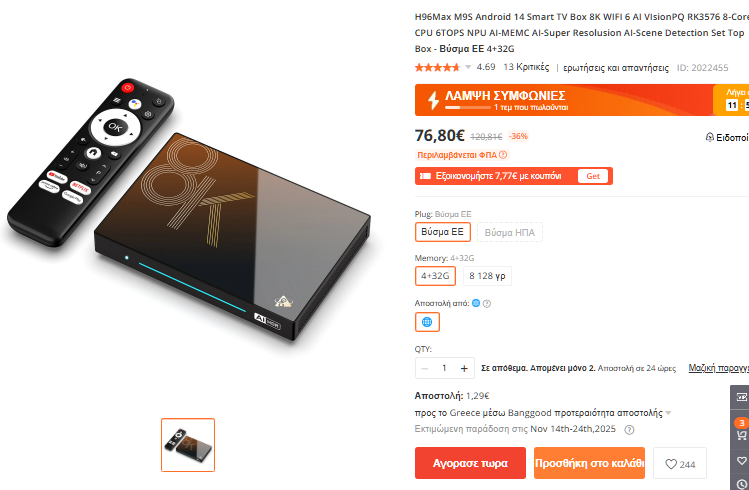Click the VAT info question mark icon
The image size is (749, 490).
503,155
